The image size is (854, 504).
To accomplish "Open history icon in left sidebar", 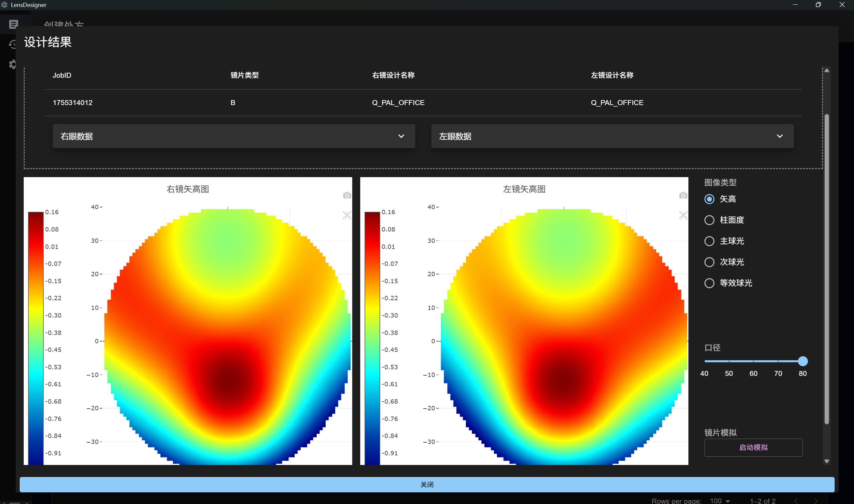I will point(13,44).
